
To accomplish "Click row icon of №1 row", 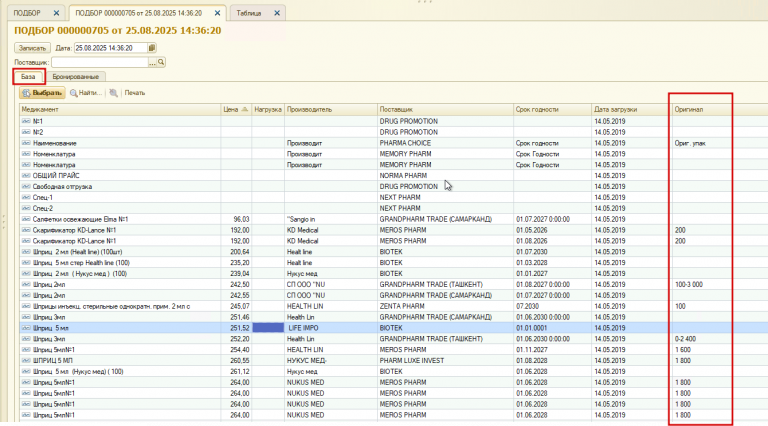I will click(26, 121).
